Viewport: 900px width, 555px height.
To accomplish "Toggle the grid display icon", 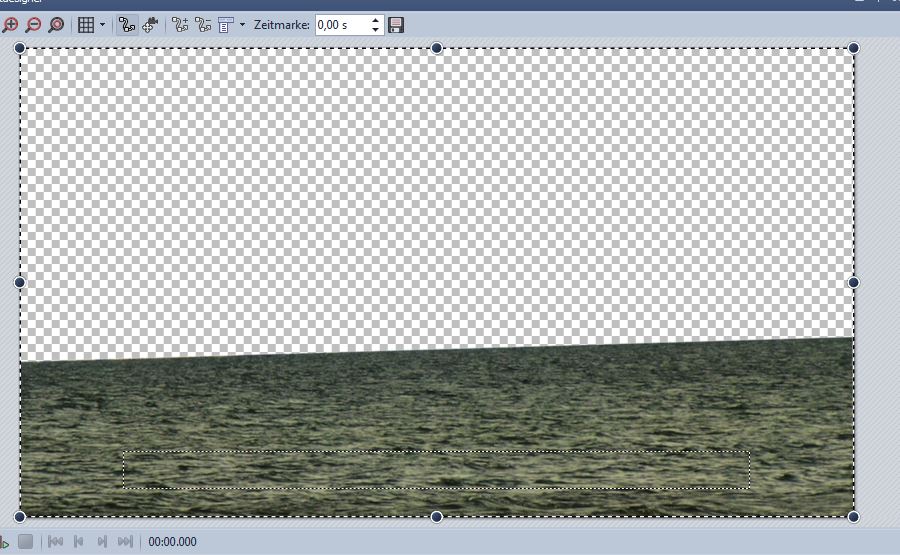I will pos(86,25).
